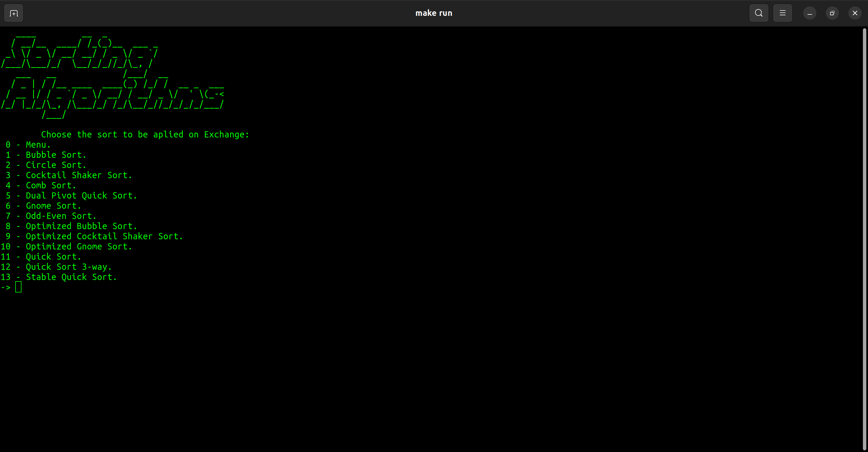Open the hamburger menu

782,13
